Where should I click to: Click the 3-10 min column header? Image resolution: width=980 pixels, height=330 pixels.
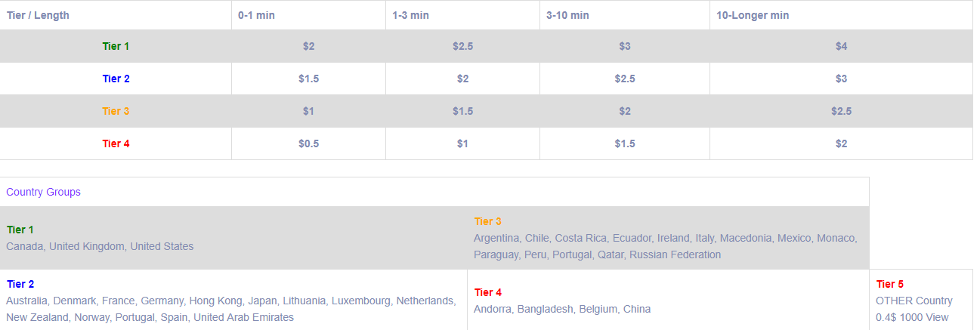click(x=567, y=15)
